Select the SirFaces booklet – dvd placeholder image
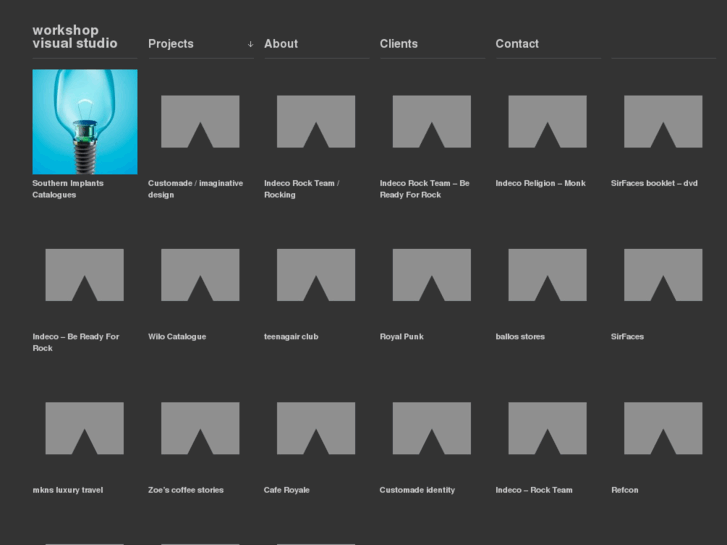 pyautogui.click(x=663, y=121)
